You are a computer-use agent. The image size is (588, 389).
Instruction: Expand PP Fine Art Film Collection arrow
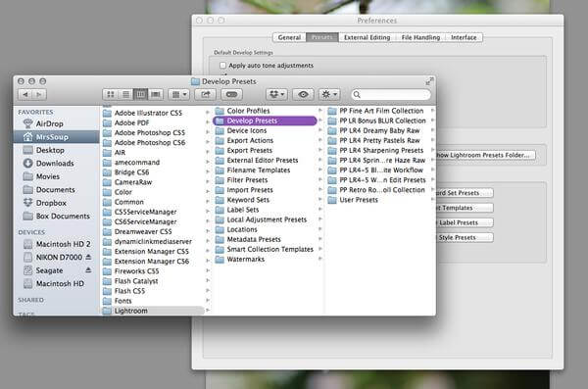(x=433, y=111)
